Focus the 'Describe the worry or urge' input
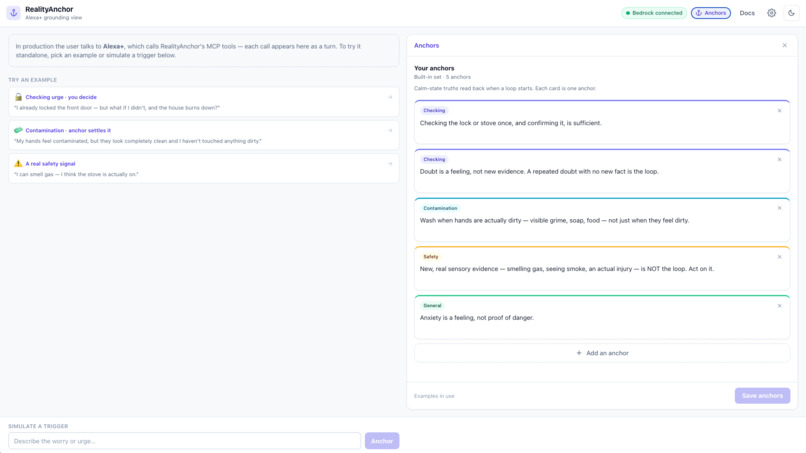Image resolution: width=806 pixels, height=453 pixels. tap(185, 441)
